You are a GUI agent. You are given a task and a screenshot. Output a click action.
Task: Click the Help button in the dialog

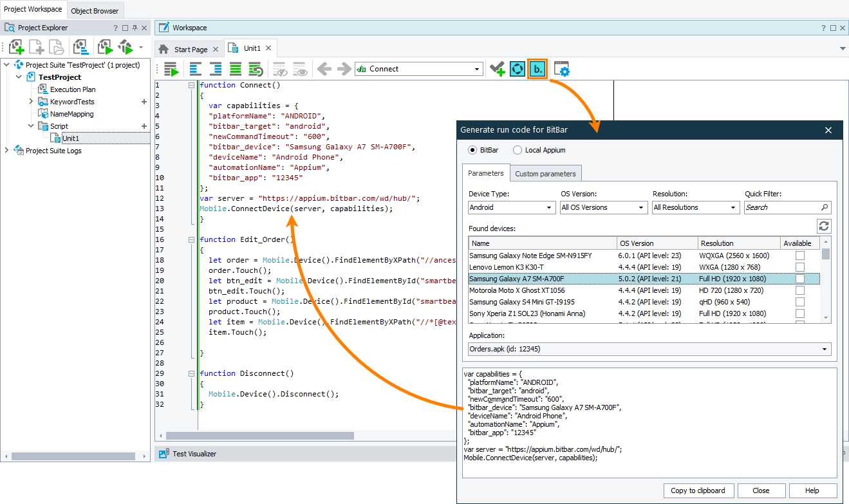pos(812,490)
